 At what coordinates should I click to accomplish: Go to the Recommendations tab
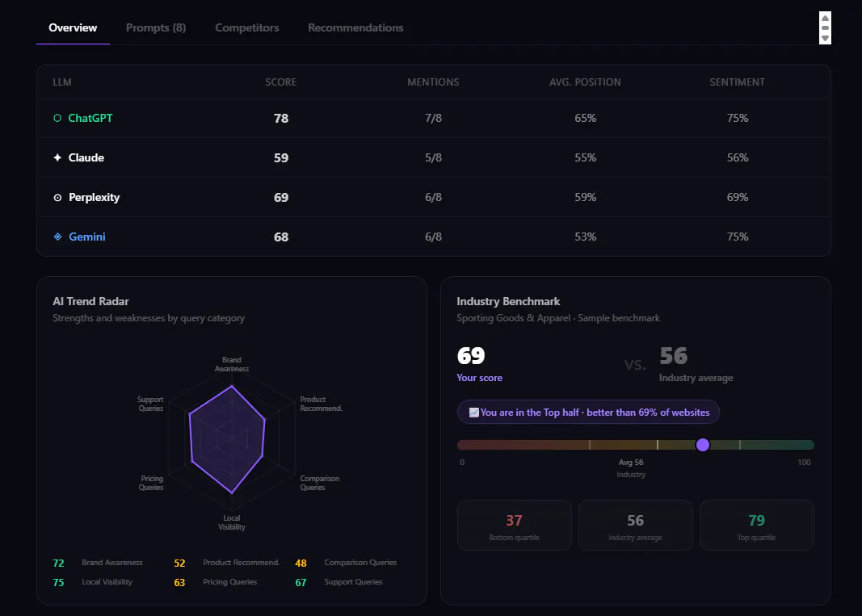[355, 27]
